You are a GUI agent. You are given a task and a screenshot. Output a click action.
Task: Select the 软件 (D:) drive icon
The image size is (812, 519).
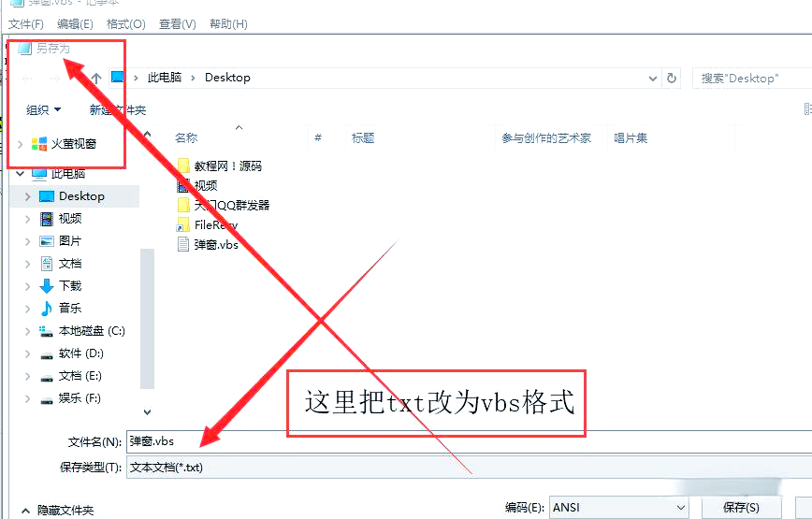pyautogui.click(x=47, y=354)
